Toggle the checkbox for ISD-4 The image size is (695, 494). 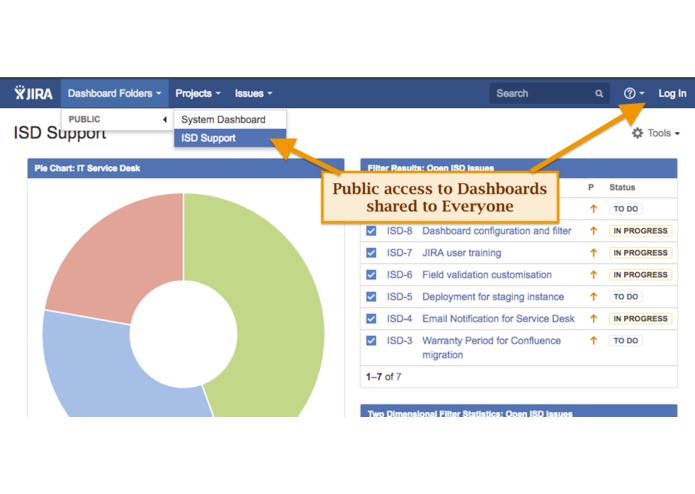point(371,319)
